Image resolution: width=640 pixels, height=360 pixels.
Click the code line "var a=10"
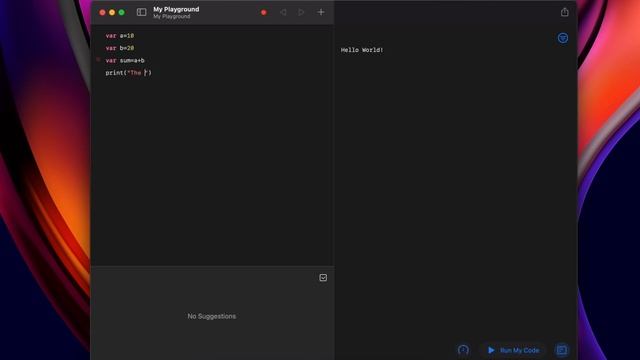coord(120,36)
